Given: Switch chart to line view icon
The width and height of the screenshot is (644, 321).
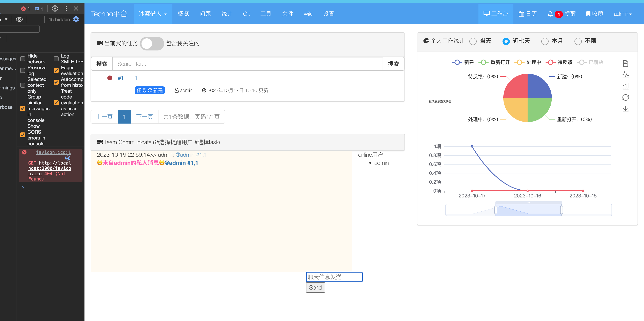Looking at the screenshot, I should 625,75.
